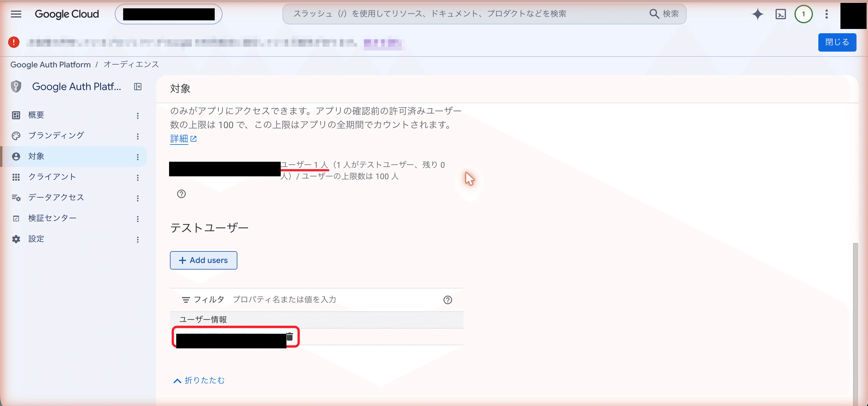Click the red error alert icon
Image resolution: width=868 pixels, height=406 pixels.
pyautogui.click(x=14, y=42)
